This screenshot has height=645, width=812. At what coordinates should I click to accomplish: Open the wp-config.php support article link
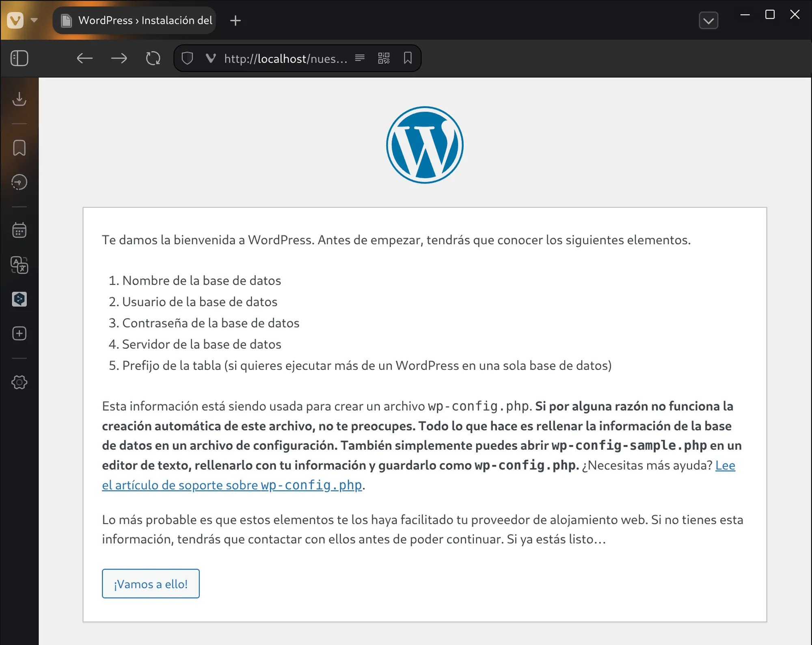point(231,485)
